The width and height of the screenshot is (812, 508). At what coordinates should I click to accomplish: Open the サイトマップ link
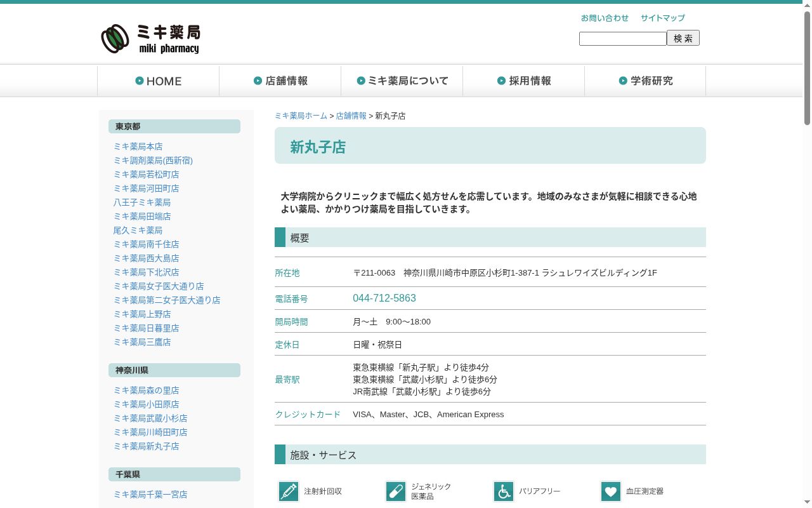pos(662,18)
